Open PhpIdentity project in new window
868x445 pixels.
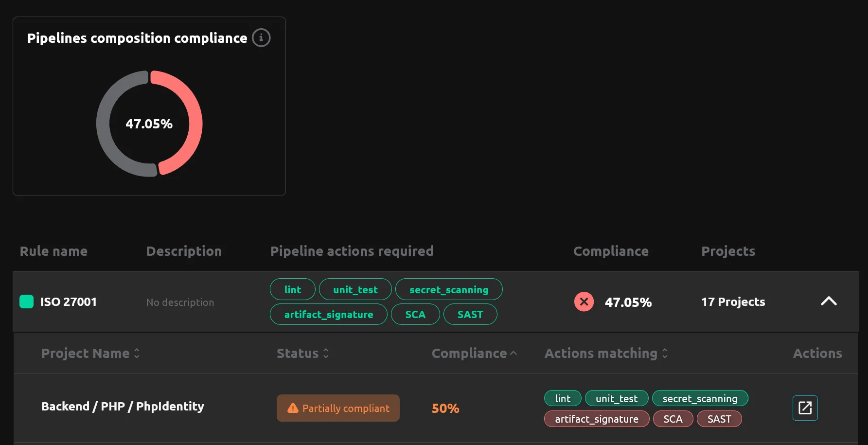pyautogui.click(x=805, y=408)
